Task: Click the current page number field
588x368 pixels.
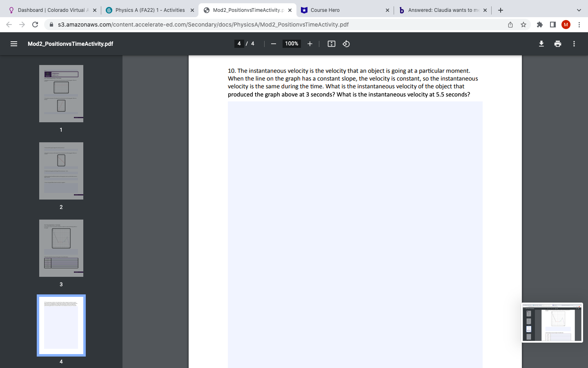Action: coord(239,44)
